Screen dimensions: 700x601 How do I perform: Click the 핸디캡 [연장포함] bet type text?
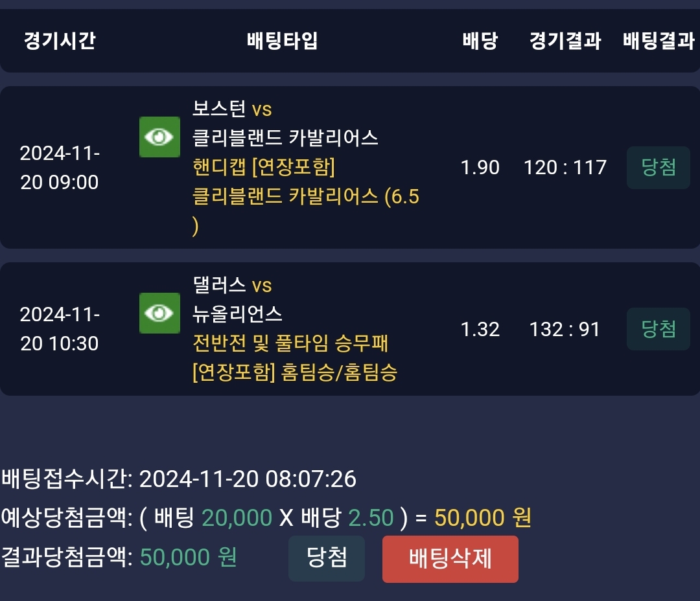coord(264,167)
